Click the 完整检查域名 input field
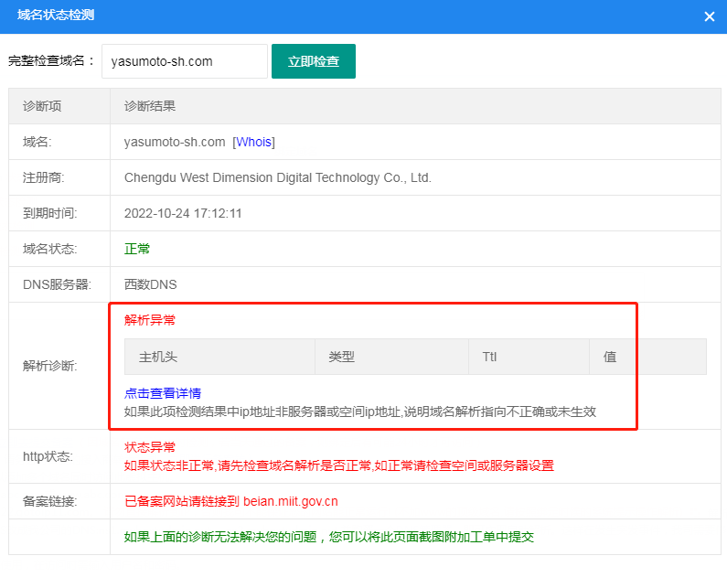 pyautogui.click(x=184, y=61)
